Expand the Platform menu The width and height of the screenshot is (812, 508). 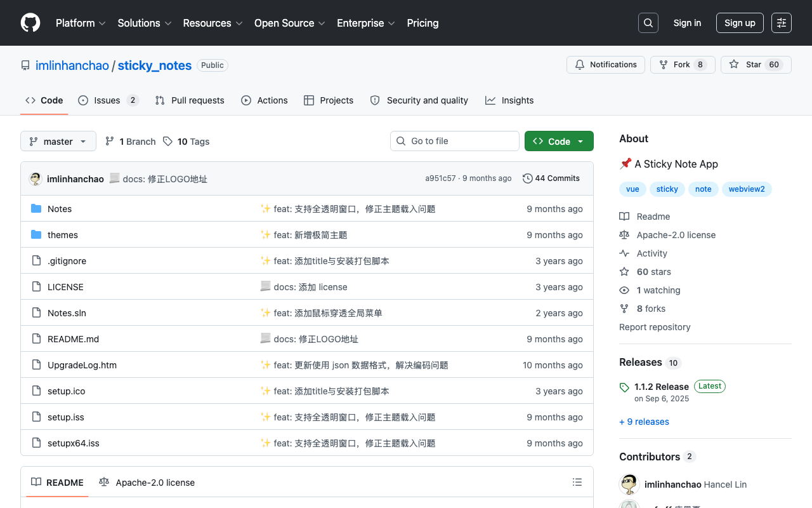tap(81, 23)
